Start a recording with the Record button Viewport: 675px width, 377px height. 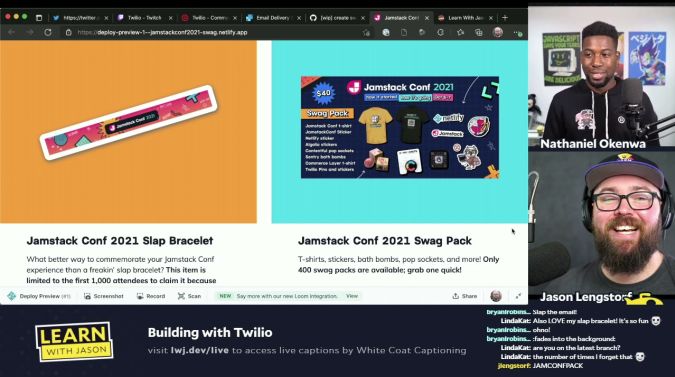click(x=151, y=296)
